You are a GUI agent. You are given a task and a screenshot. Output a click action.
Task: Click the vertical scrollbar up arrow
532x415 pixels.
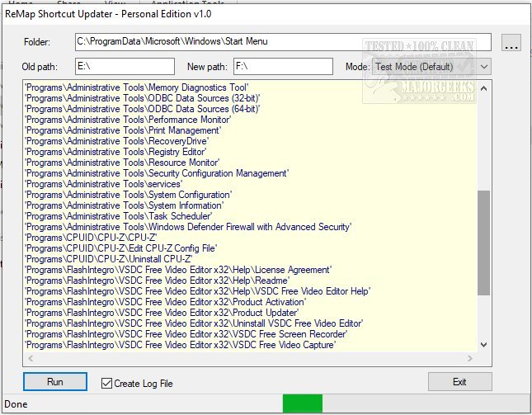[484, 88]
